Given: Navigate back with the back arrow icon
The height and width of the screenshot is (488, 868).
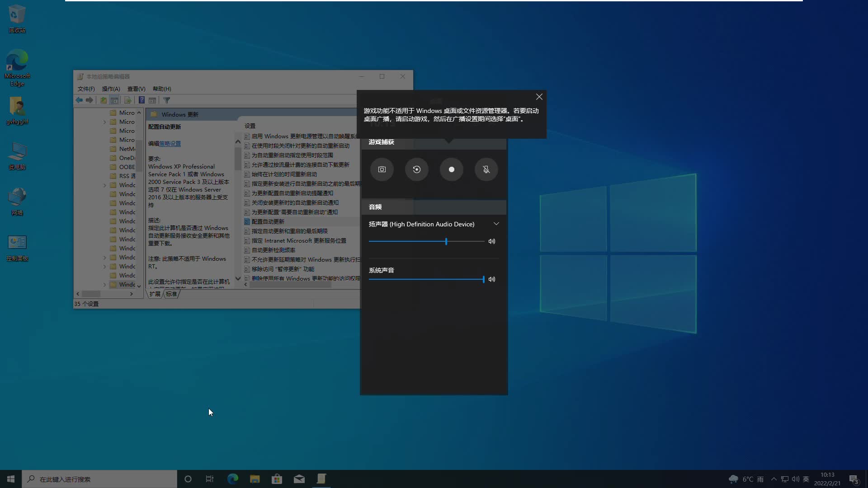Looking at the screenshot, I should tap(78, 100).
